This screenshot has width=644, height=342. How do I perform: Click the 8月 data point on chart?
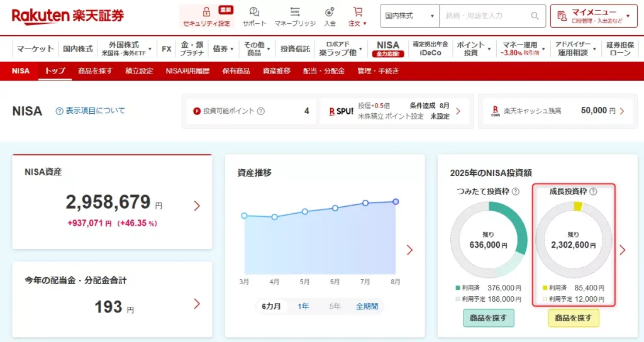[x=396, y=202]
